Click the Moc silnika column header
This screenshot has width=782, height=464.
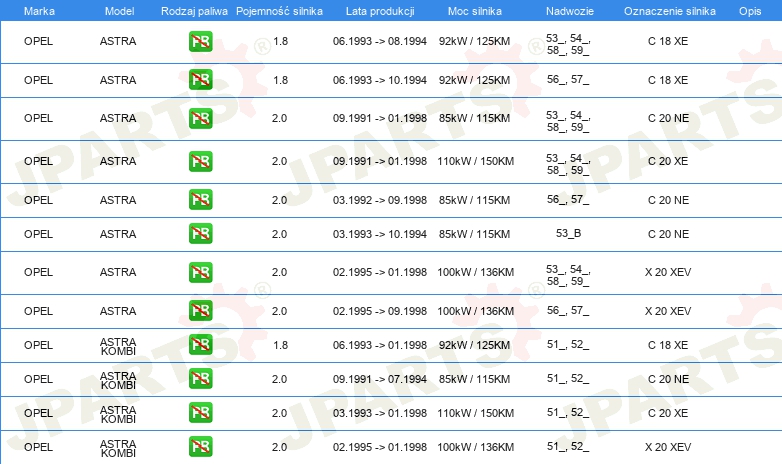[x=475, y=11]
